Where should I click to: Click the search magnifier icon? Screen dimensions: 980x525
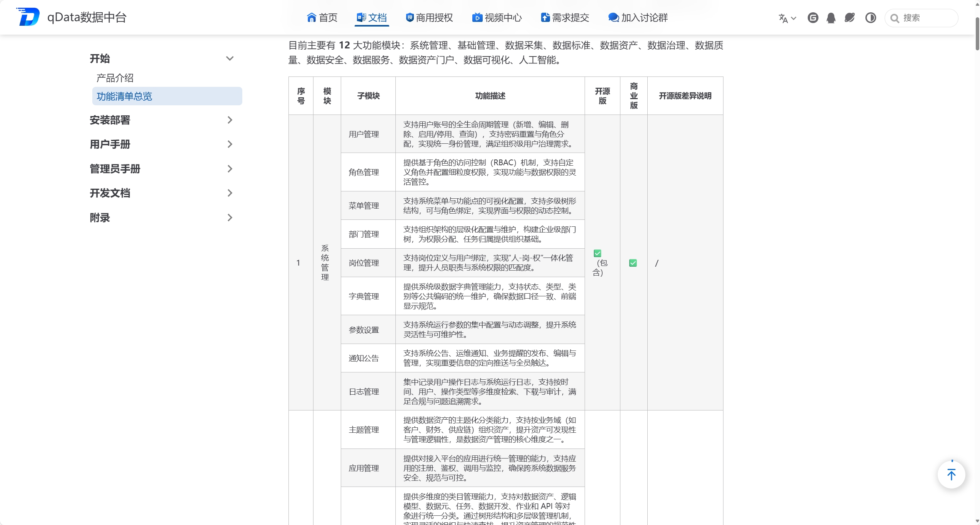[895, 18]
